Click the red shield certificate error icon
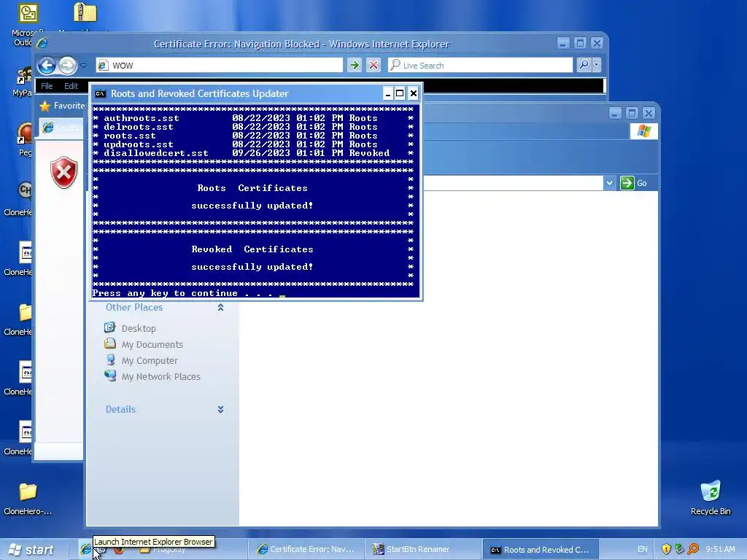Screen dimensions: 747x560 pos(64,172)
